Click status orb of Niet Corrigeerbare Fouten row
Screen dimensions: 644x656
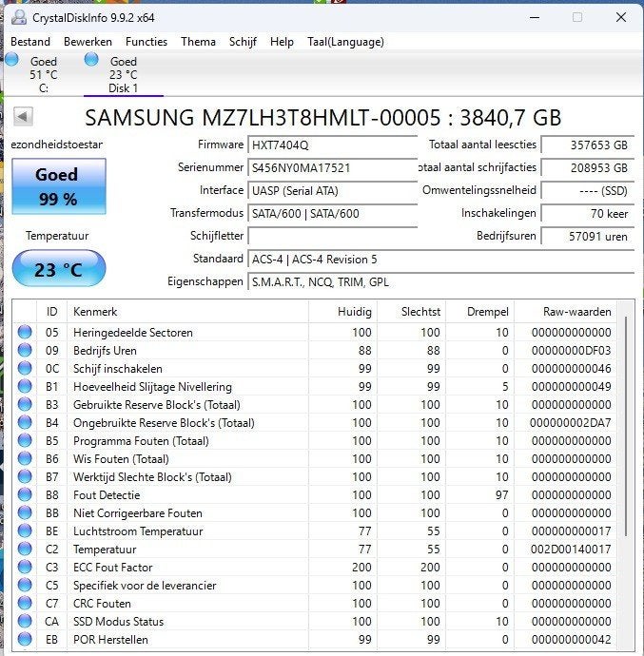click(x=25, y=512)
